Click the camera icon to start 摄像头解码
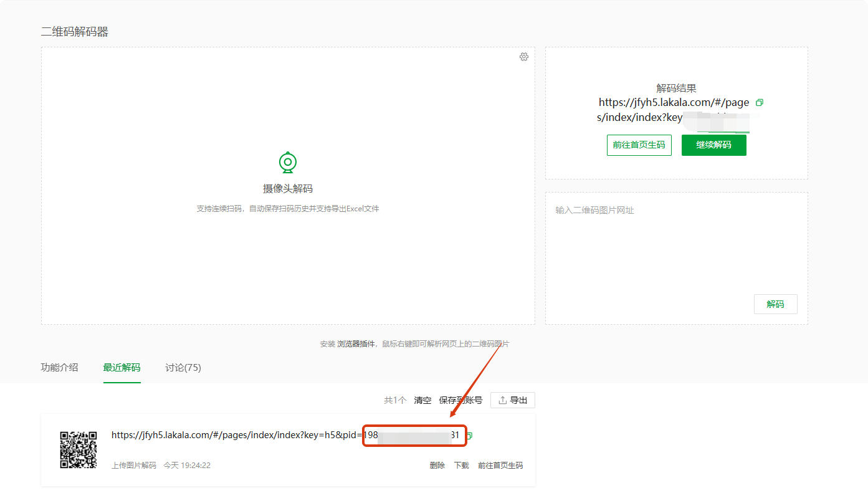This screenshot has height=498, width=868. point(287,161)
